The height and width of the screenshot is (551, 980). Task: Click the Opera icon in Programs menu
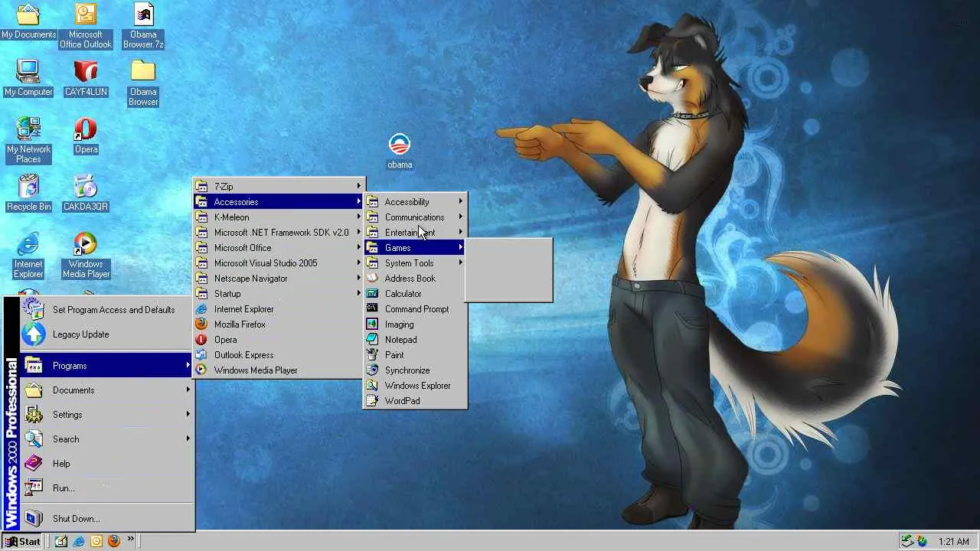[x=201, y=340]
